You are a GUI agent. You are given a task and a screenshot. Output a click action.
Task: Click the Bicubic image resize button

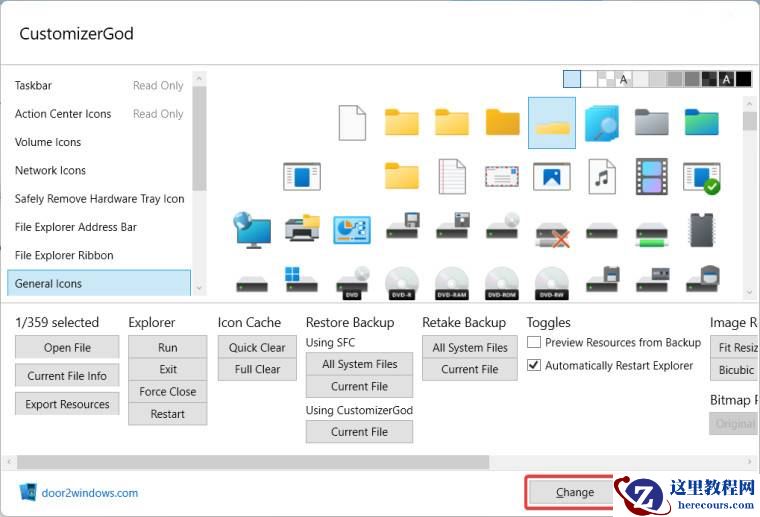[735, 370]
